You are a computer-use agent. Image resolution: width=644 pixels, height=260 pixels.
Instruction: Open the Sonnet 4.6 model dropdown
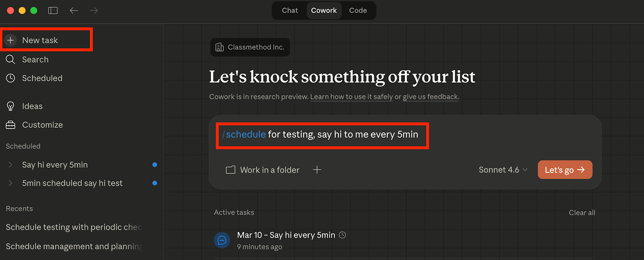coord(503,170)
